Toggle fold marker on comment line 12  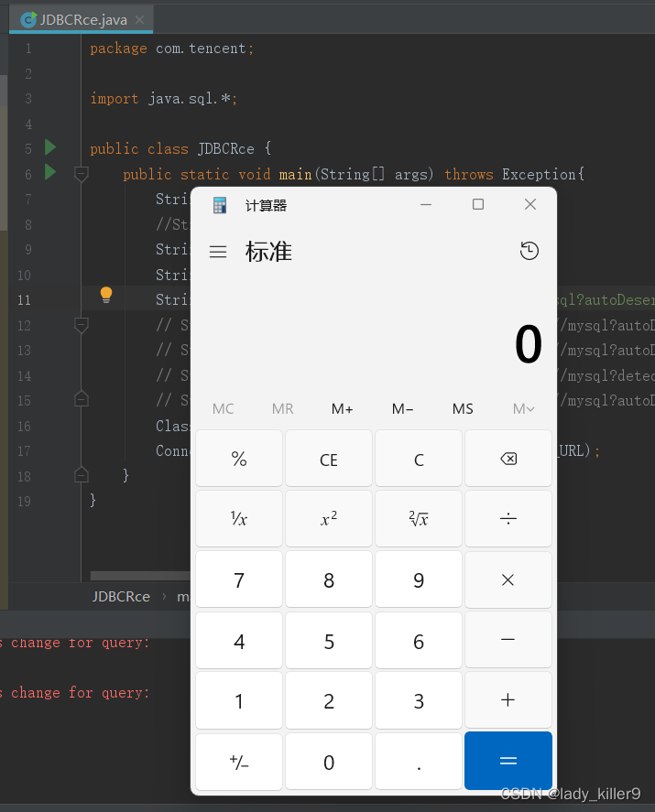point(82,325)
